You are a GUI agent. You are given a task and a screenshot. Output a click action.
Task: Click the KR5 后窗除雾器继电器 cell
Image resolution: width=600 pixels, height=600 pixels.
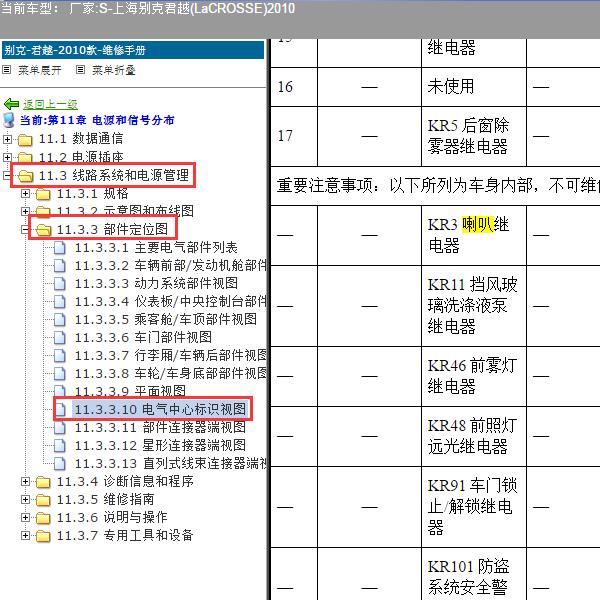(474, 136)
